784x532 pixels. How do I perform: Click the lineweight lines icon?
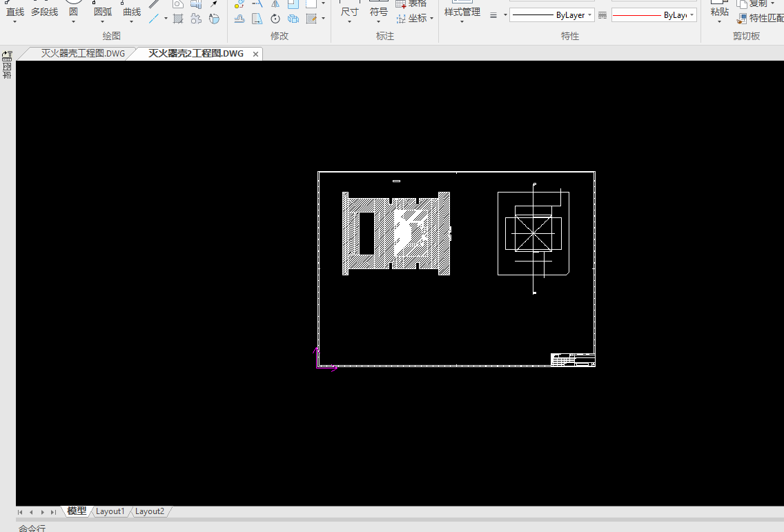coord(493,15)
